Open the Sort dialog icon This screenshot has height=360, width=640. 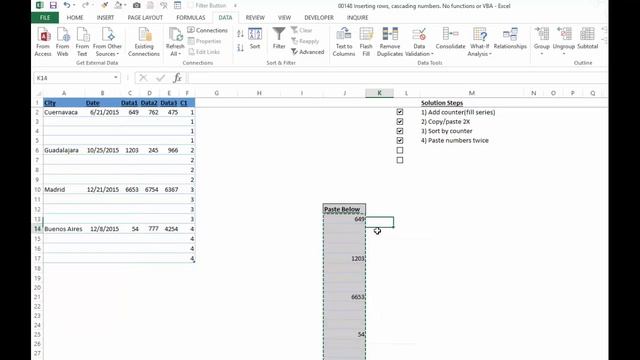255,39
